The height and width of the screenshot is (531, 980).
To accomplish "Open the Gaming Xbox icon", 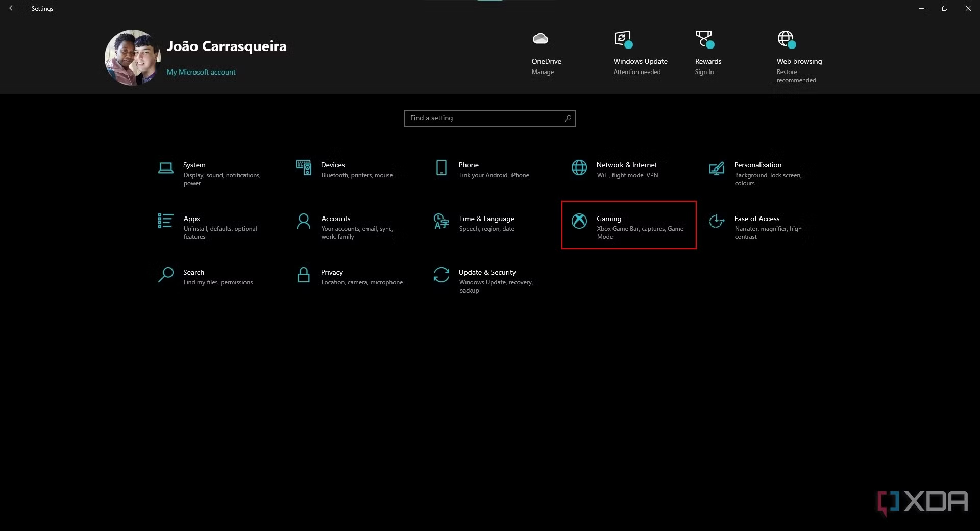I will [x=579, y=221].
